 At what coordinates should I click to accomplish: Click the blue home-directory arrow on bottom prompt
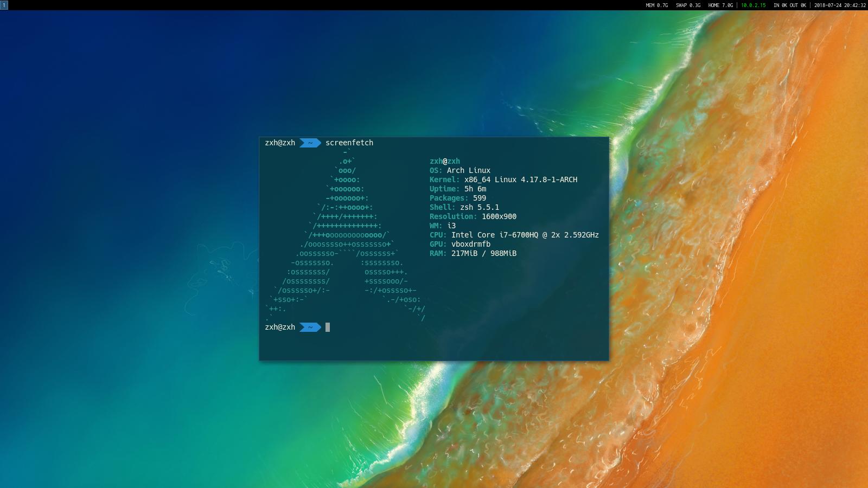pyautogui.click(x=310, y=327)
